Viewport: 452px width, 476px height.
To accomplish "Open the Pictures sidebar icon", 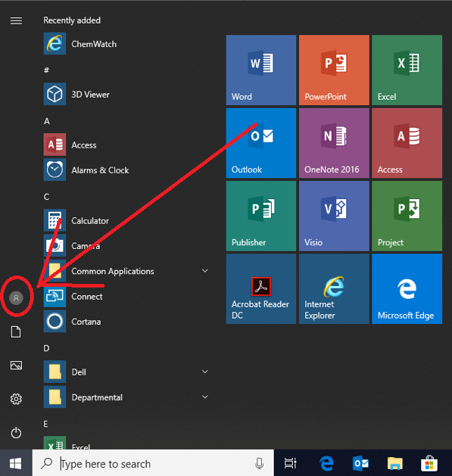I will click(x=16, y=366).
